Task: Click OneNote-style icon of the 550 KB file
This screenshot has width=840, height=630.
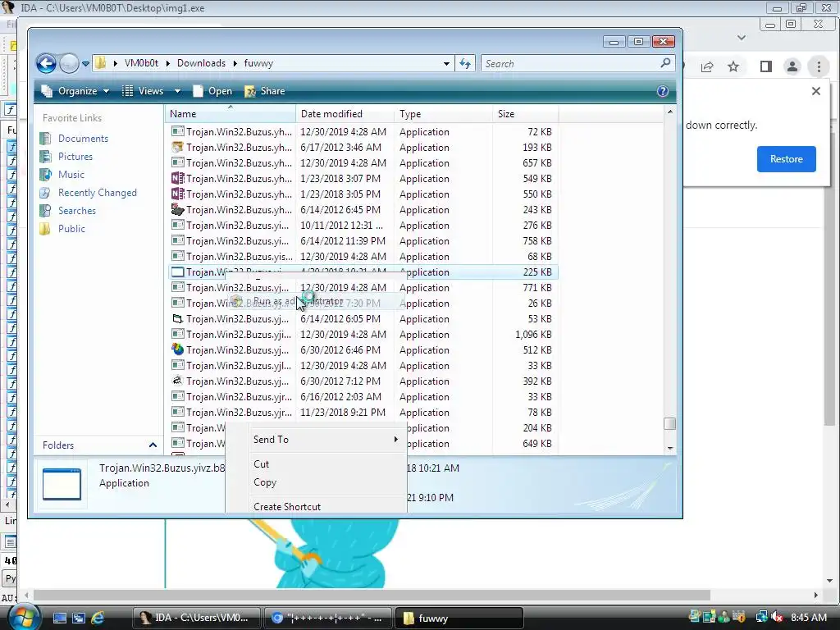Action: 177,194
